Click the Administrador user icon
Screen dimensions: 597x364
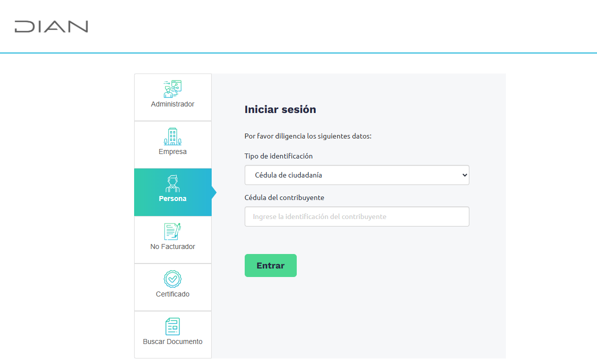tap(173, 89)
